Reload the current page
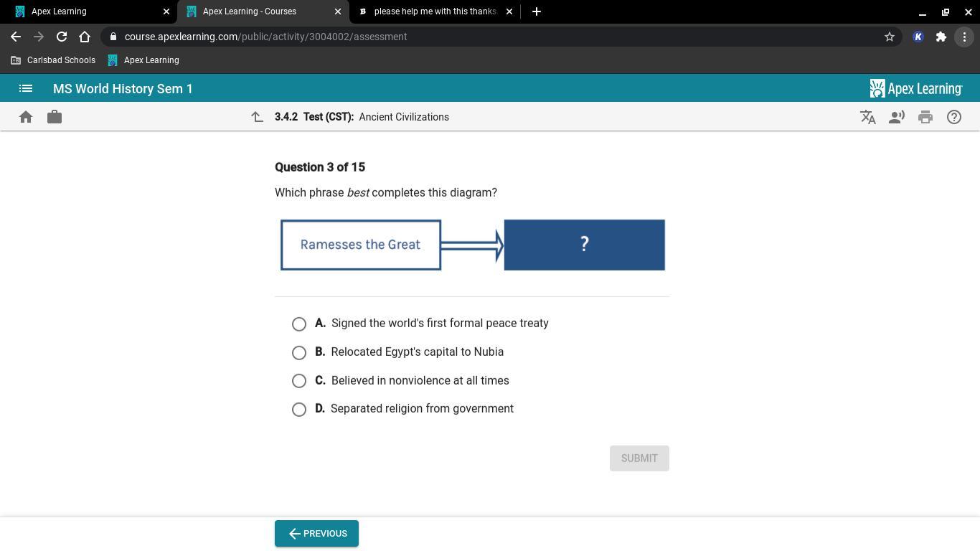Viewport: 980px width, 551px height. (x=62, y=37)
